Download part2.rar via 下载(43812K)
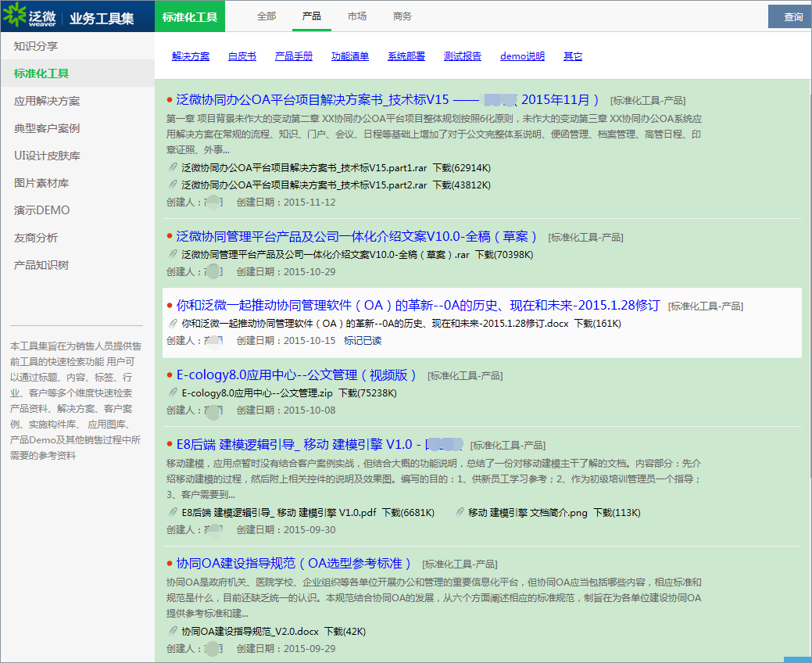The image size is (812, 663). coord(461,185)
